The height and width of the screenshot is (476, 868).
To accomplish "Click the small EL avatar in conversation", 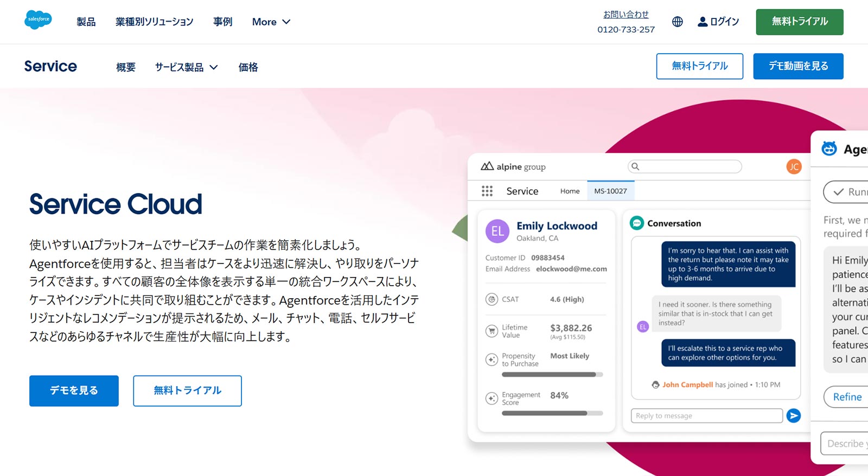I will (643, 327).
